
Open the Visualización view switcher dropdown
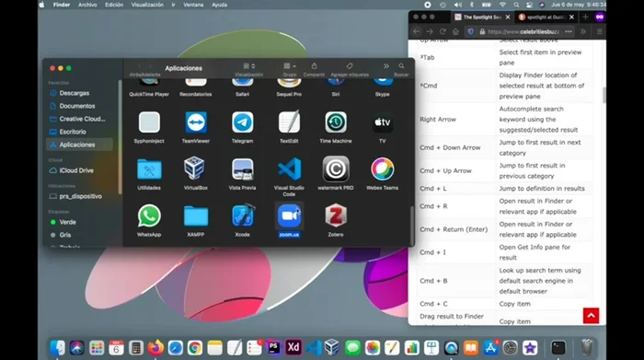point(249,66)
